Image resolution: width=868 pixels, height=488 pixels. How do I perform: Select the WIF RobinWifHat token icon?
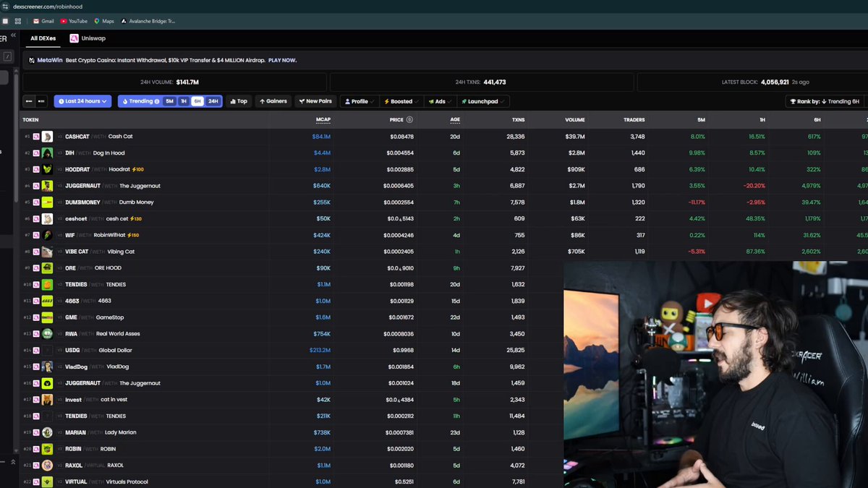(x=47, y=235)
